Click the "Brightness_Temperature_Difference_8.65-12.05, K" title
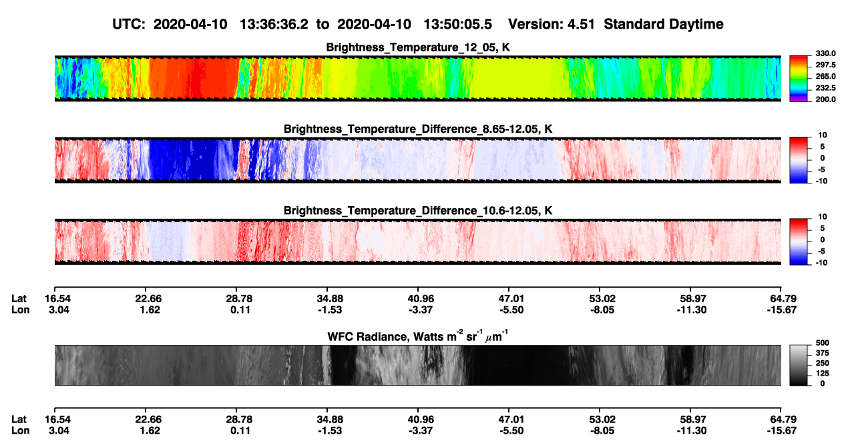The width and height of the screenshot is (868, 445). [418, 129]
